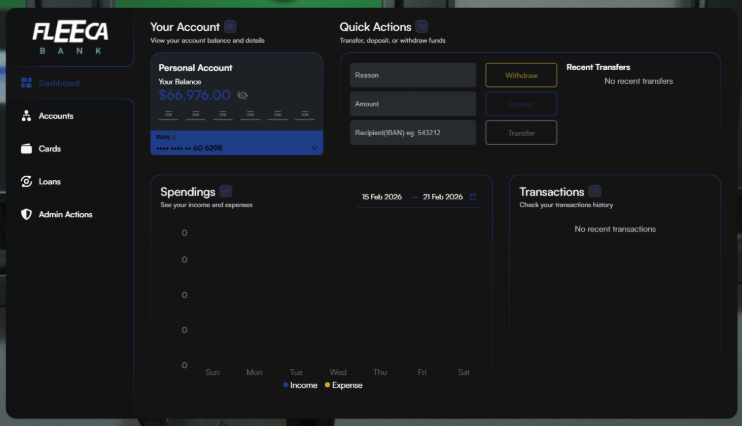
Task: Click the Amount input field
Action: point(413,104)
